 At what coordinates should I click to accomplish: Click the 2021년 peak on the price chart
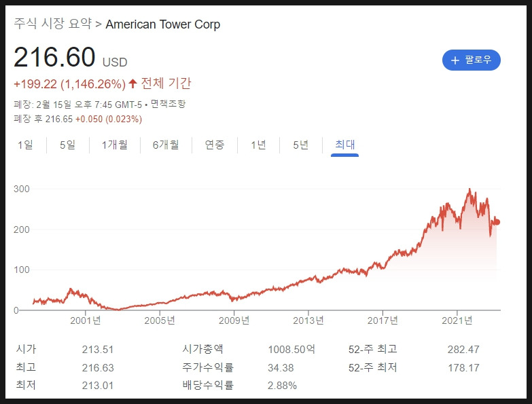click(x=469, y=189)
